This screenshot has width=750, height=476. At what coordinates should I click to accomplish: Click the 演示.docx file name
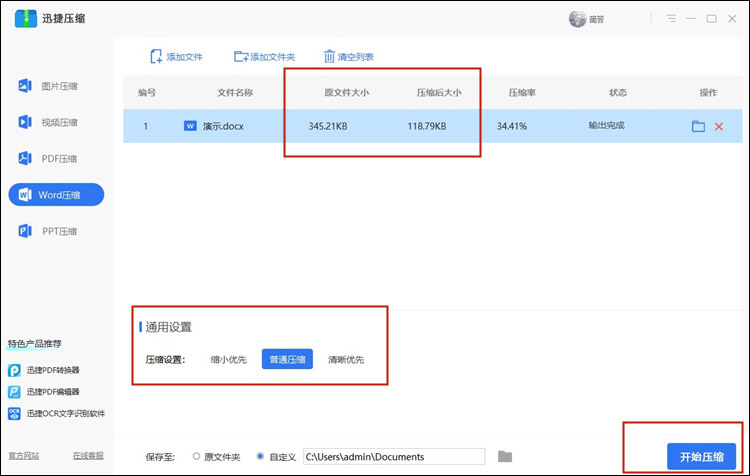(223, 126)
